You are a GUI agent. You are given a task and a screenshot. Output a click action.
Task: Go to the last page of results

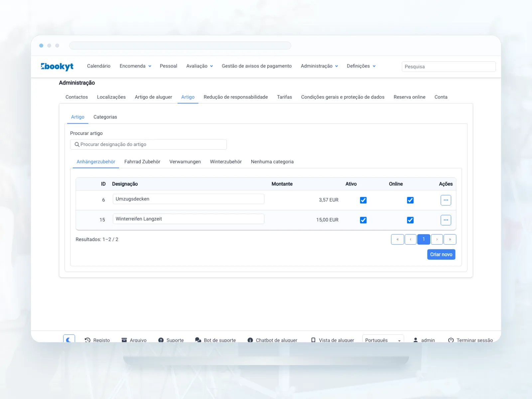[x=450, y=239]
